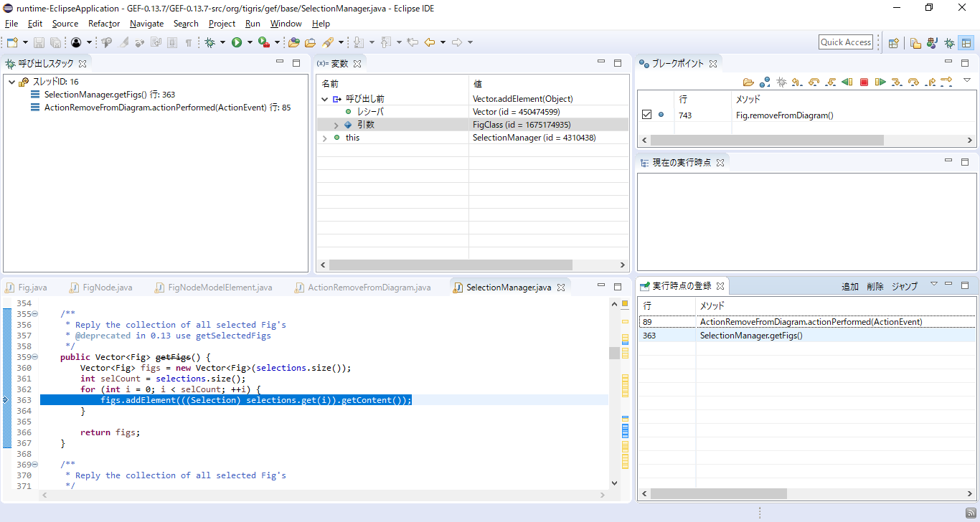Click the New file wizard icon
The width and height of the screenshot is (980, 522).
click(11, 42)
